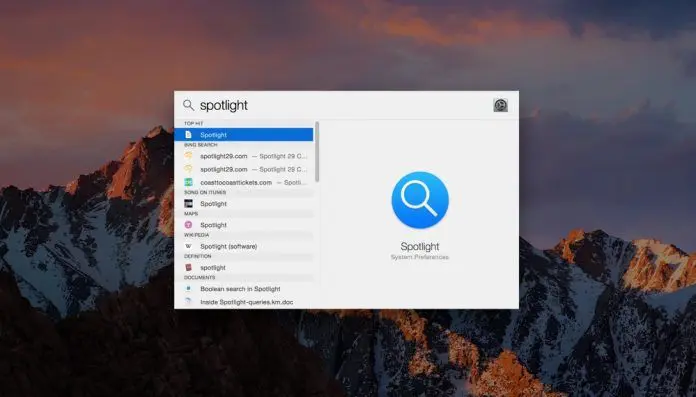Screen dimensions: 696x397
Task: Click the iTunes song album icon
Action: tap(189, 203)
